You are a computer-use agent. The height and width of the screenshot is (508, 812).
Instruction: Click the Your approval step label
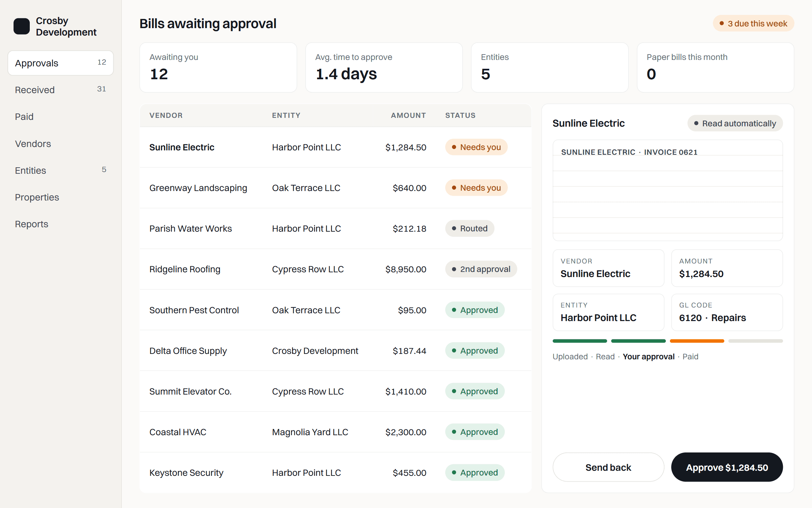(649, 357)
